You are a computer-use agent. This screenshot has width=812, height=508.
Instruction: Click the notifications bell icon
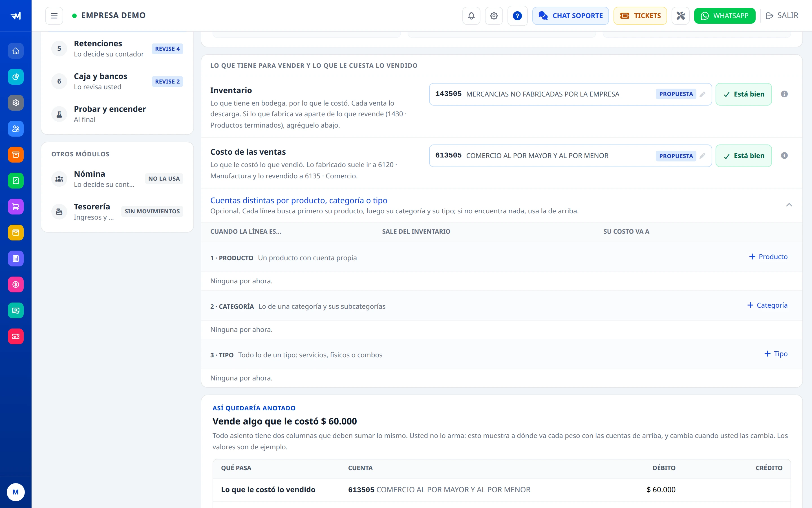tap(471, 16)
